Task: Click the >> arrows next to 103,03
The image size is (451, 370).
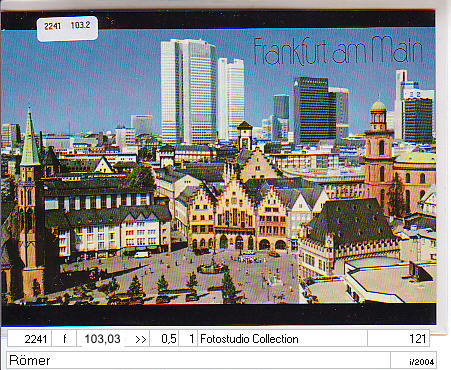Action: (141, 339)
